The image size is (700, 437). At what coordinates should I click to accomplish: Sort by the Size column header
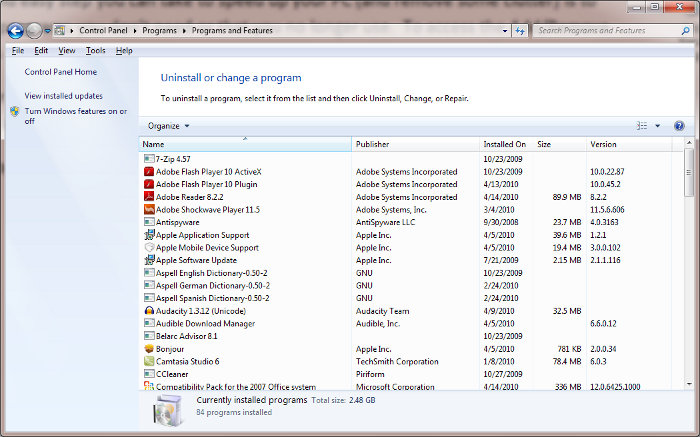(559, 144)
